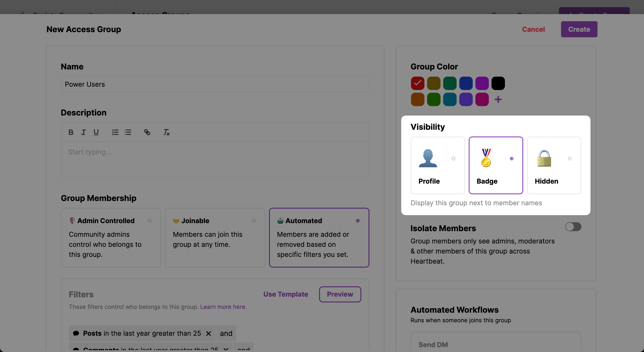Apply italic formatting in description toolbar
The width and height of the screenshot is (644, 352).
coord(83,132)
